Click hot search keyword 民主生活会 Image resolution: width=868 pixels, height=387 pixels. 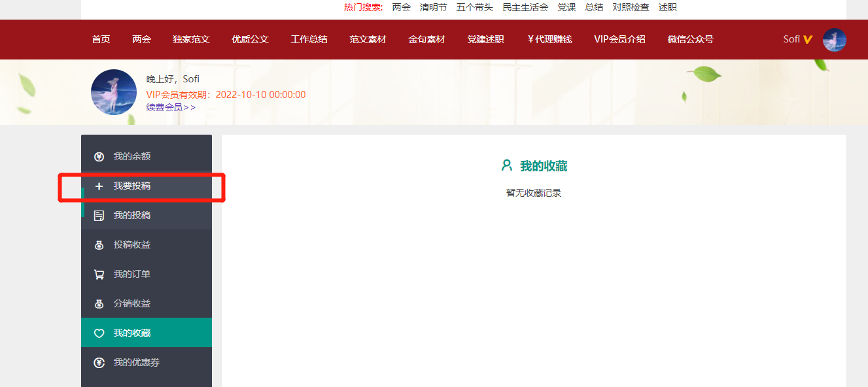click(x=525, y=8)
